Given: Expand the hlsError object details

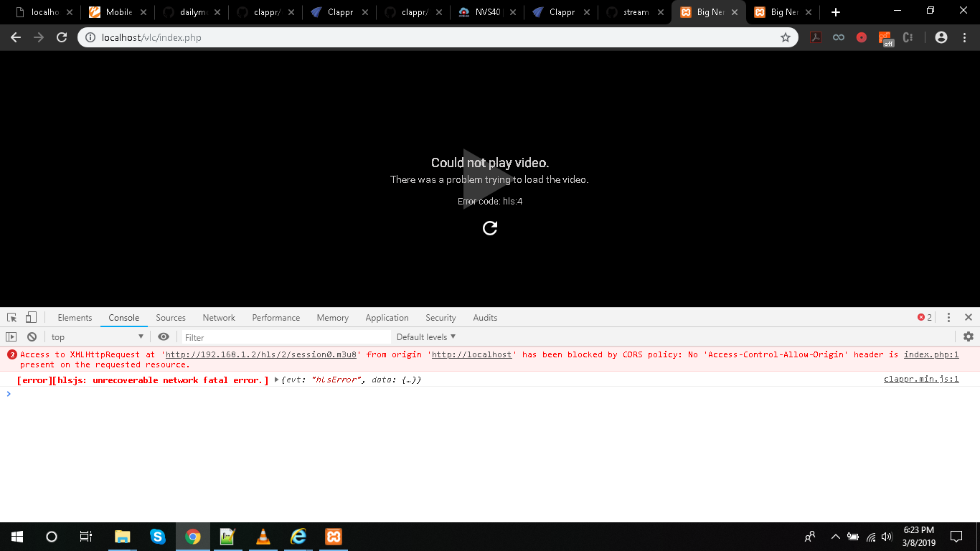Looking at the screenshot, I should coord(276,380).
